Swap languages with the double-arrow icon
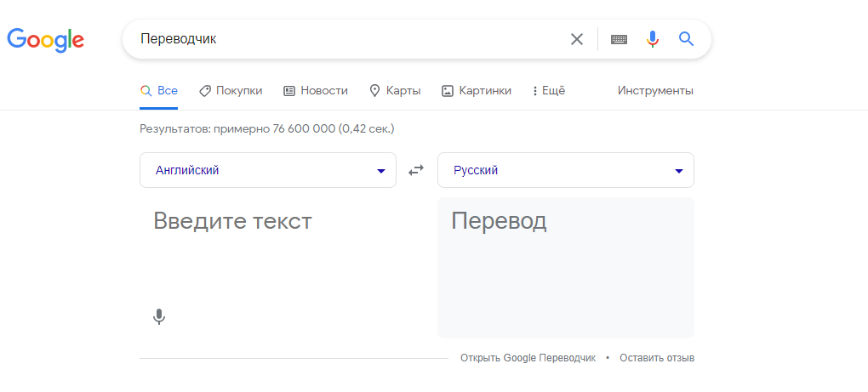The height and width of the screenshot is (392, 868). 416,170
